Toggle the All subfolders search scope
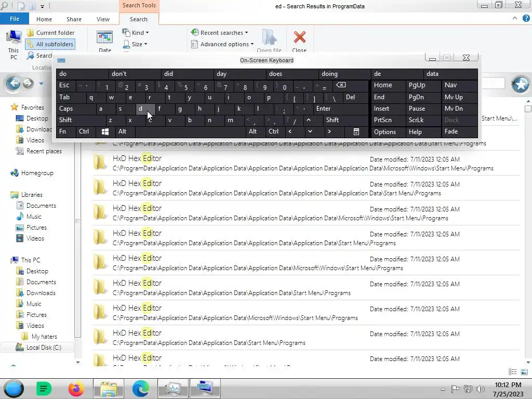The width and height of the screenshot is (532, 399). point(50,44)
